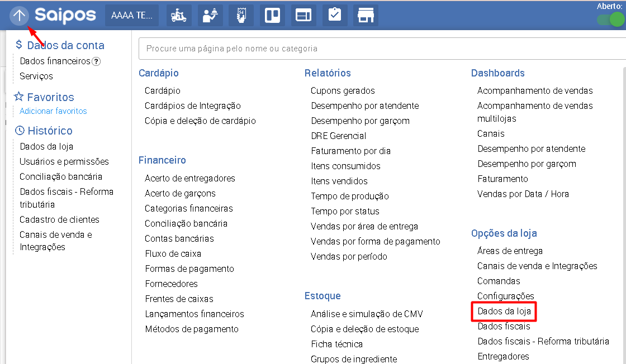Open Cópia e deleção de estoque
Image resolution: width=626 pixels, height=364 pixels.
[x=365, y=329]
